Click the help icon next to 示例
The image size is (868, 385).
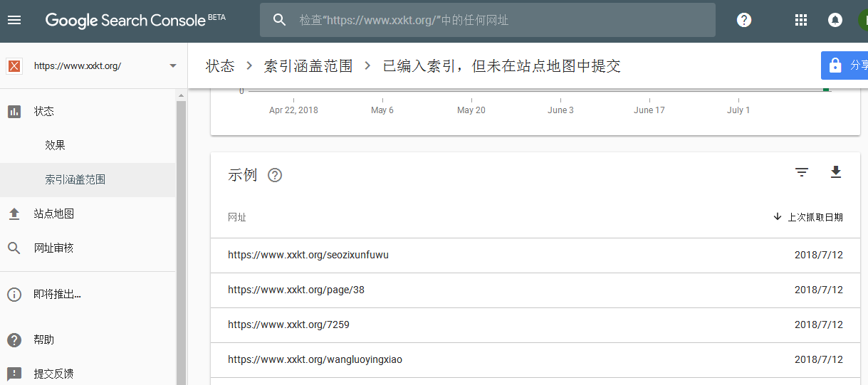pos(275,175)
